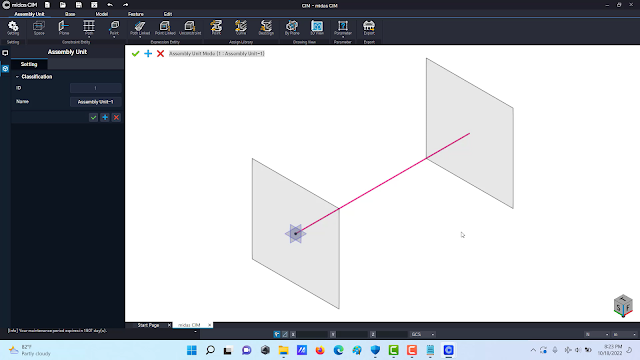Close the midas CIM document tab
The width and height of the screenshot is (640, 360).
click(209, 325)
